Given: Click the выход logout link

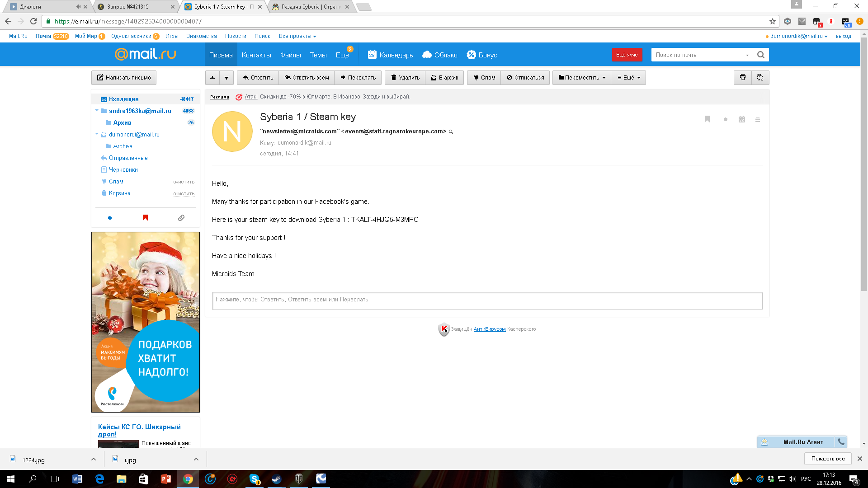Looking at the screenshot, I should (843, 36).
